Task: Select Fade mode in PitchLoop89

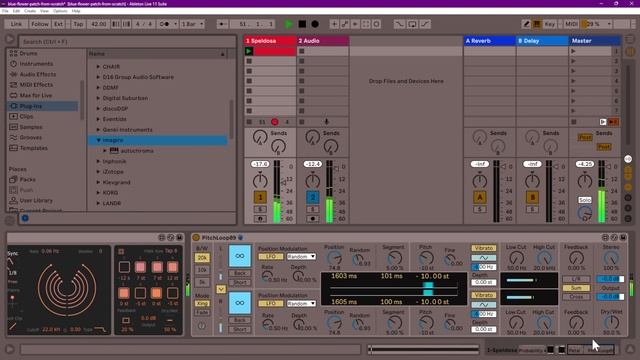Action: click(x=202, y=313)
